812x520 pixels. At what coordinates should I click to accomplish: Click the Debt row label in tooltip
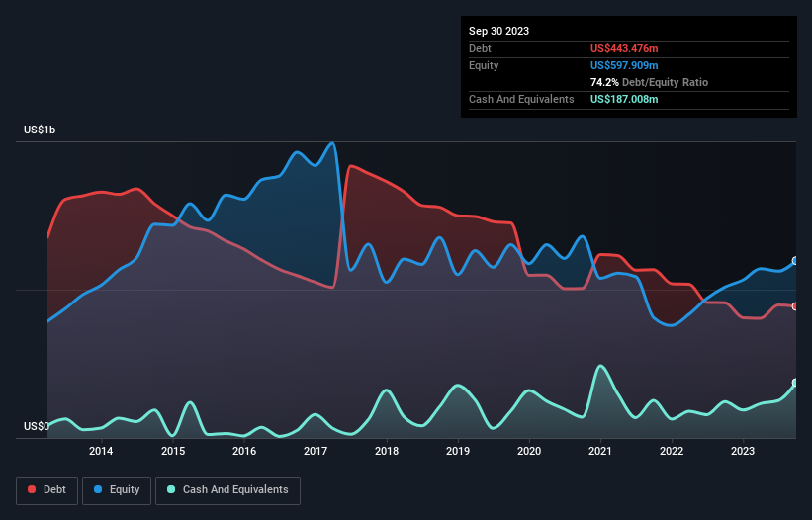[480, 48]
